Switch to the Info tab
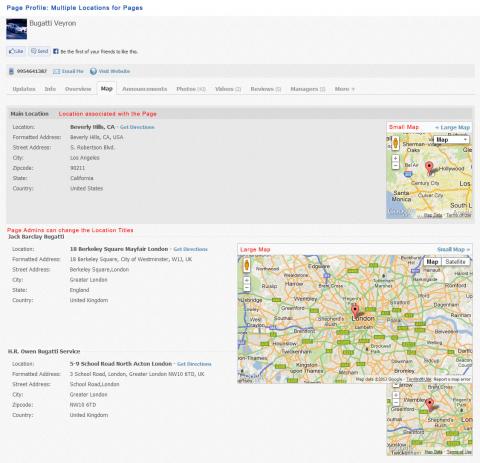480x463 pixels. [50, 89]
